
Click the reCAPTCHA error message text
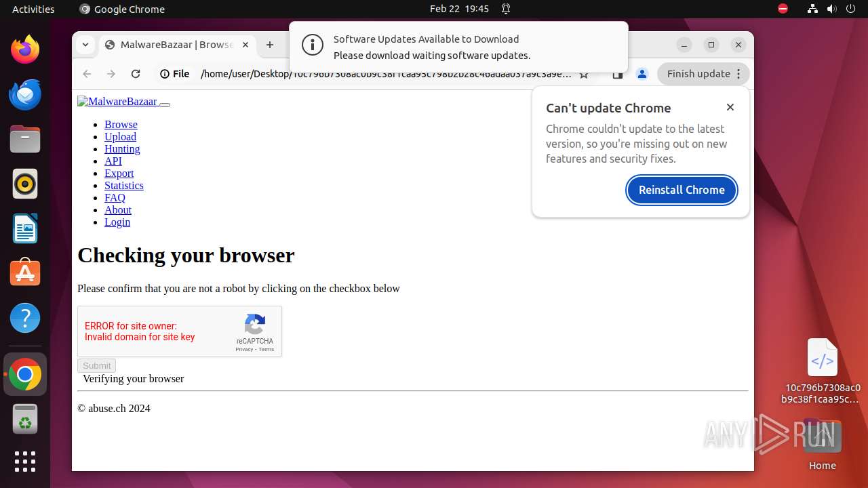(140, 331)
